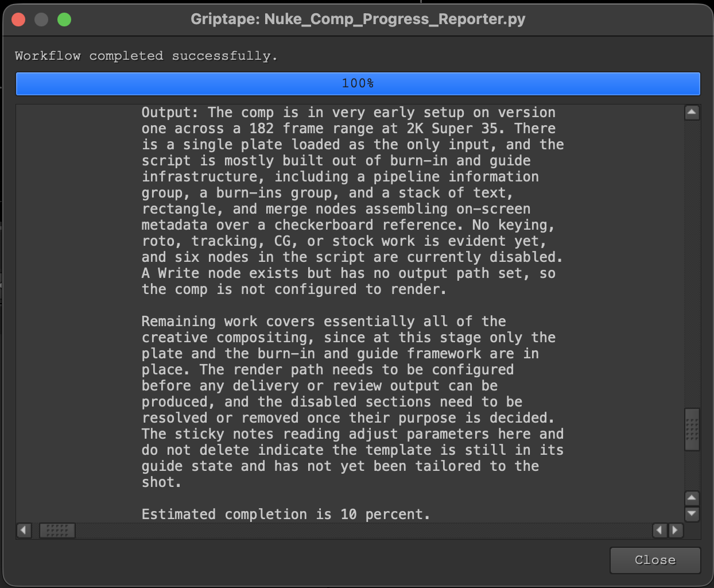Click the vertical scrollbar down arrow
This screenshot has height=588, width=714.
pyautogui.click(x=692, y=514)
